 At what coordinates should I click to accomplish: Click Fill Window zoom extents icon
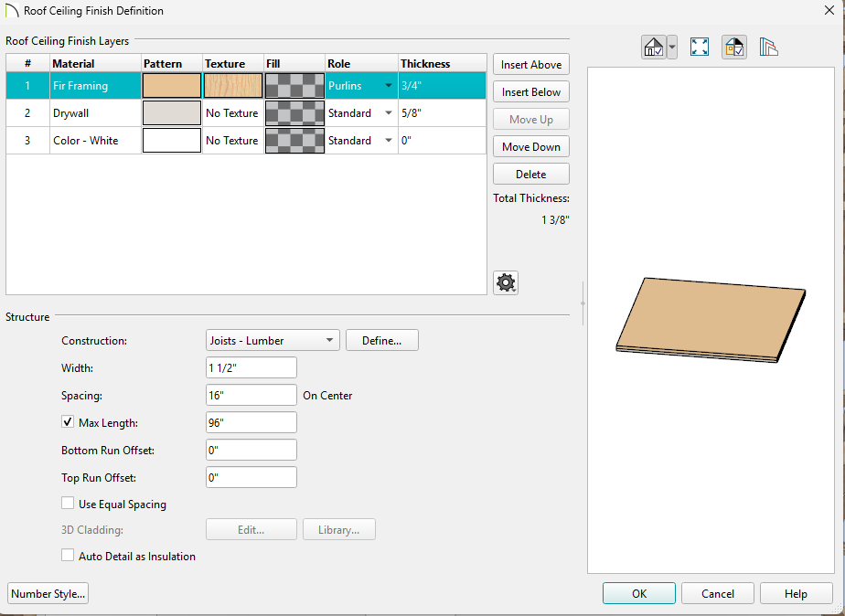tap(700, 48)
